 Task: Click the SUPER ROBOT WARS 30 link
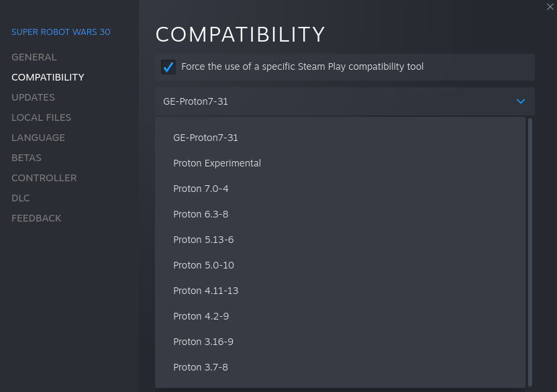[60, 32]
